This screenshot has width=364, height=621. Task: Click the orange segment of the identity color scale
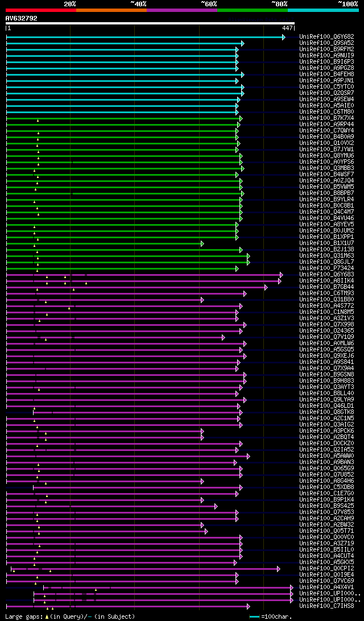coord(111,10)
